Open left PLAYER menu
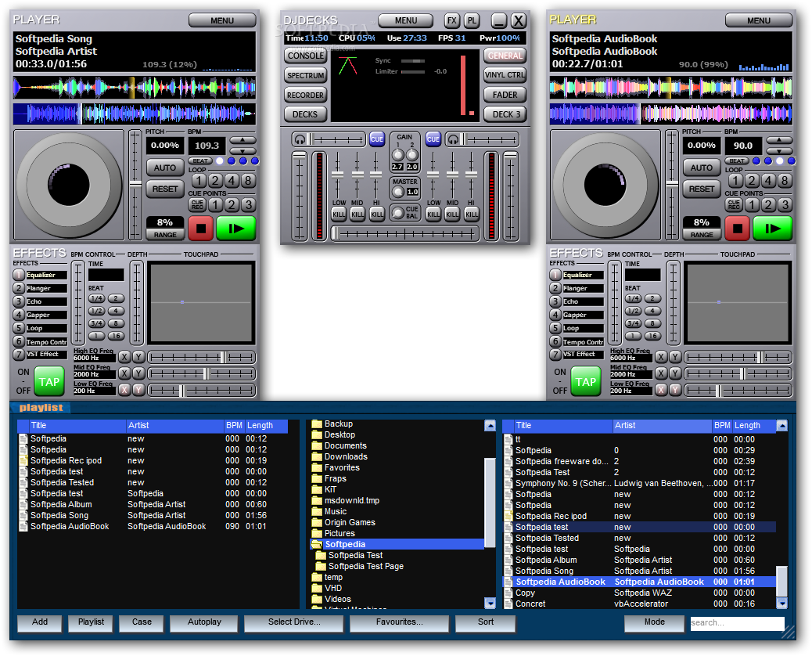The height and width of the screenshot is (656, 812). pos(222,20)
